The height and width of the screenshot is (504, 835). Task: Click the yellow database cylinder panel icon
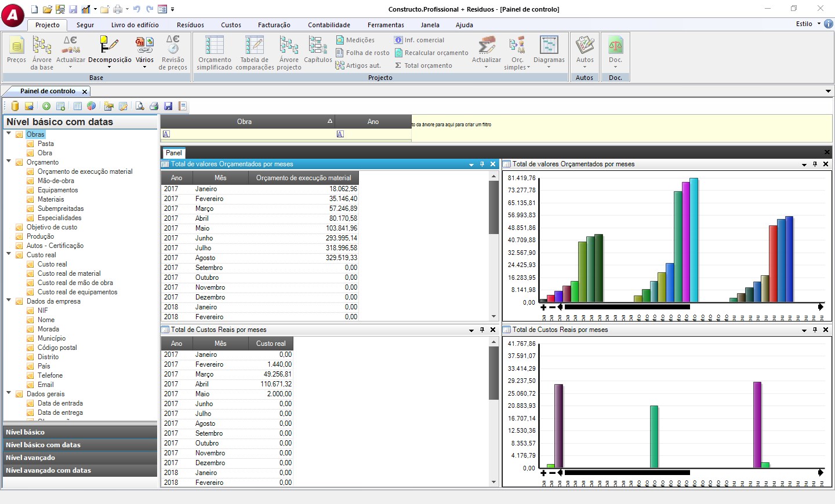tap(15, 106)
